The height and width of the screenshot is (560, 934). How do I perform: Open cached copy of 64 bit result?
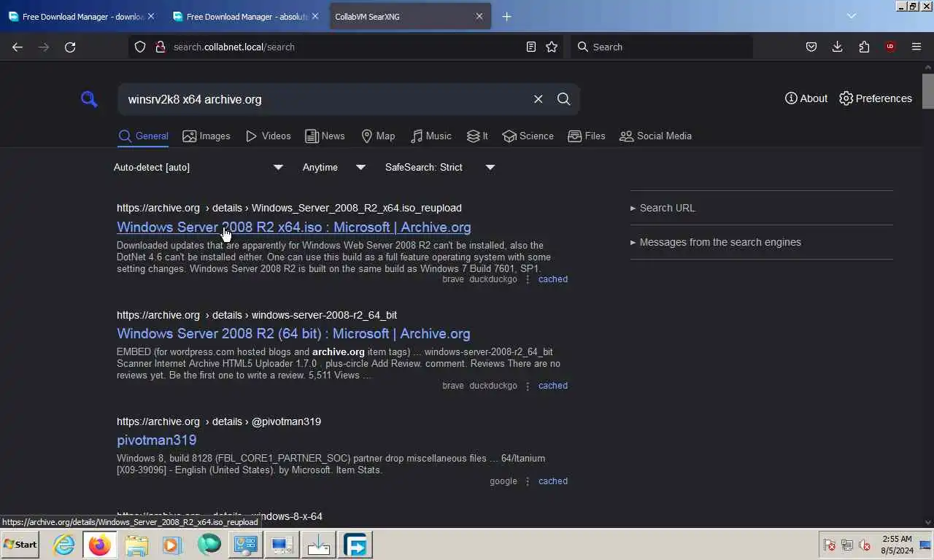(552, 386)
